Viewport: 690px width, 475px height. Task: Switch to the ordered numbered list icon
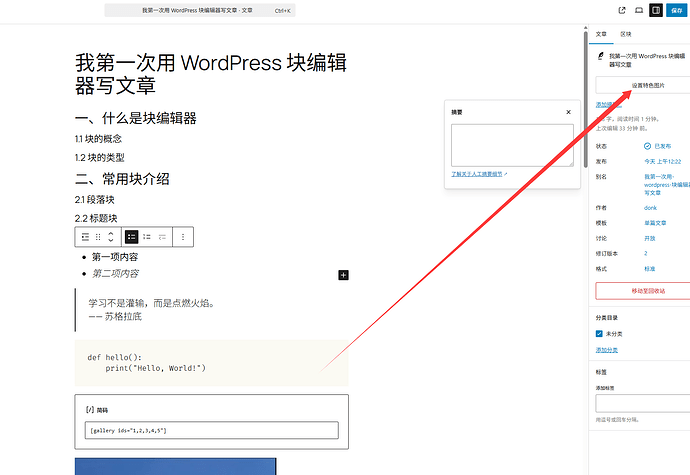pyautogui.click(x=147, y=237)
